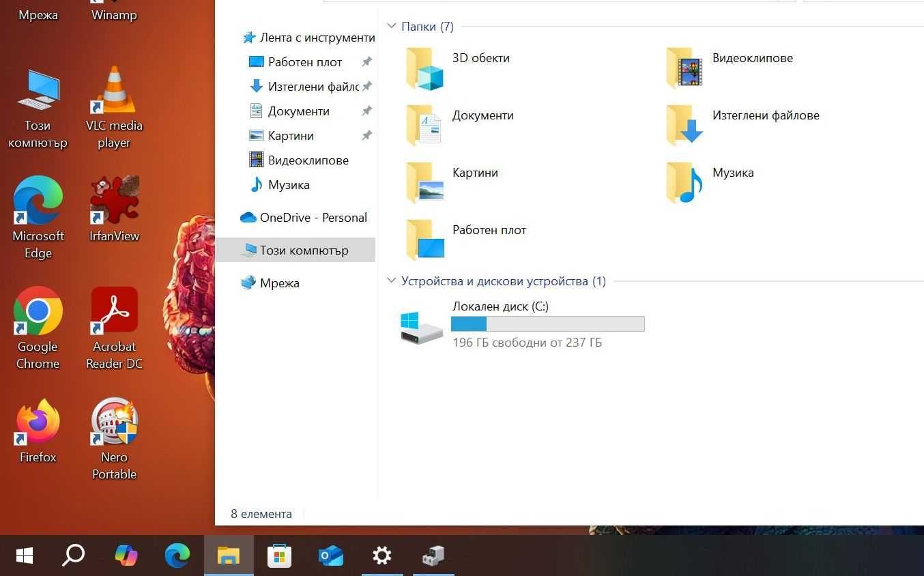This screenshot has width=924, height=576.
Task: Open Settings gear in the taskbar
Action: 382,556
